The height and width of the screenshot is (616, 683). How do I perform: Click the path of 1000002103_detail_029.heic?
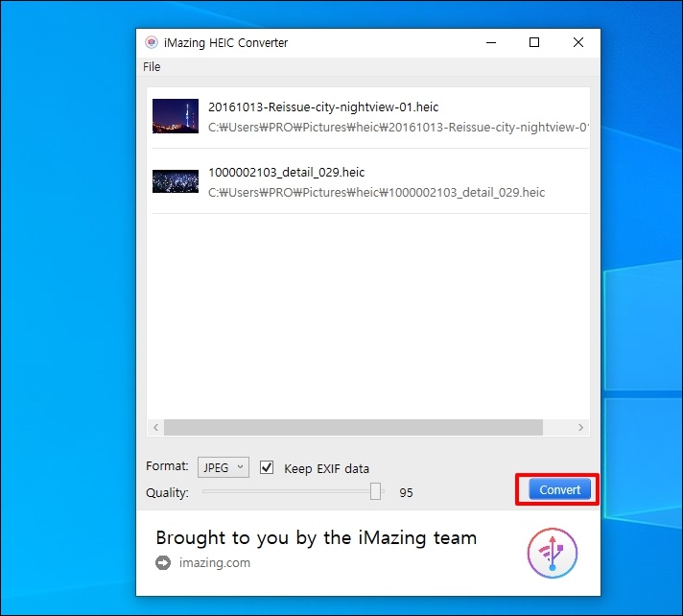pos(376,193)
